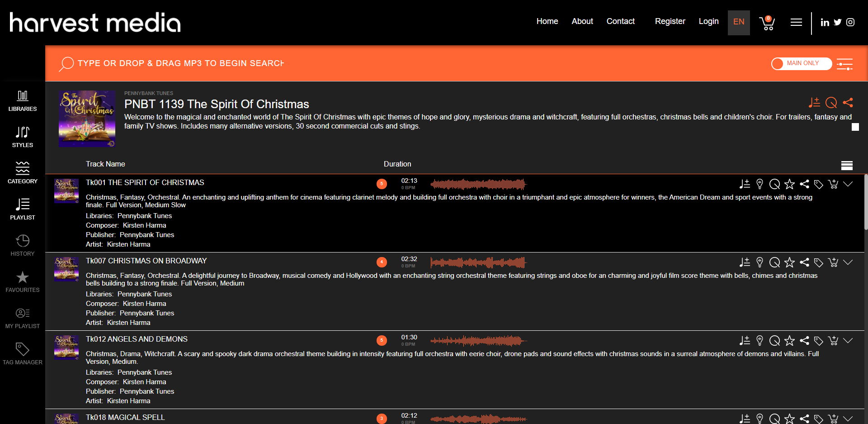This screenshot has width=868, height=424.
Task: Visit the LinkedIn social link
Action: point(825,22)
